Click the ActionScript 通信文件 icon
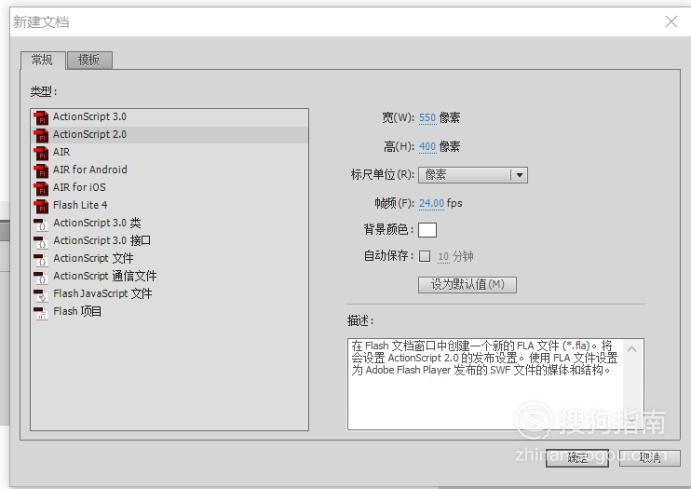Viewport: 691px width, 489px height. click(41, 277)
